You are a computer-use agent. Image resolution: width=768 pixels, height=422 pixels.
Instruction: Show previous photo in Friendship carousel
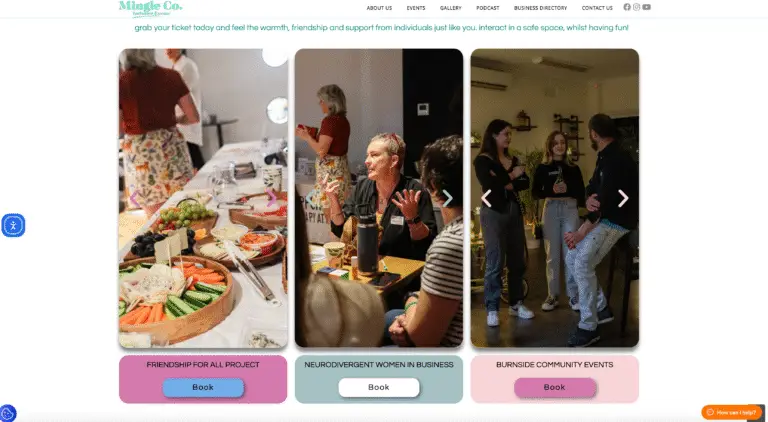(134, 199)
